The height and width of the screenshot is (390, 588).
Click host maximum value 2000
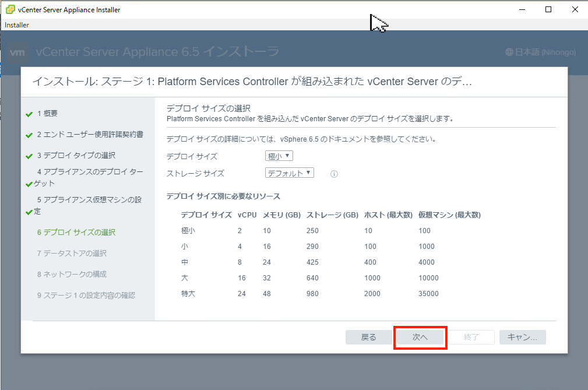click(372, 294)
